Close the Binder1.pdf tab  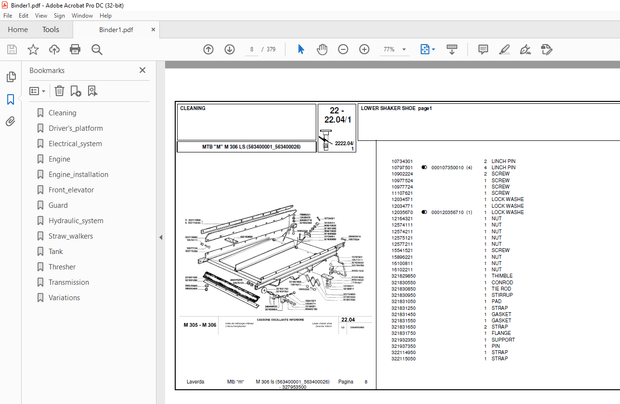(x=153, y=30)
